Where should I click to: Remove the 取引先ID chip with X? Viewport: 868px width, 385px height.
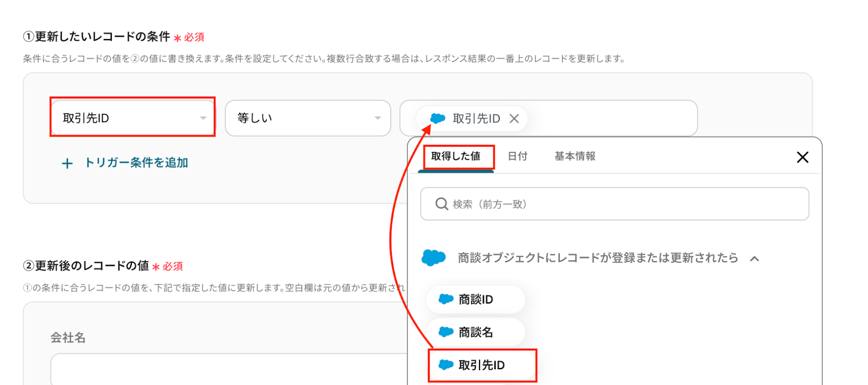[514, 118]
